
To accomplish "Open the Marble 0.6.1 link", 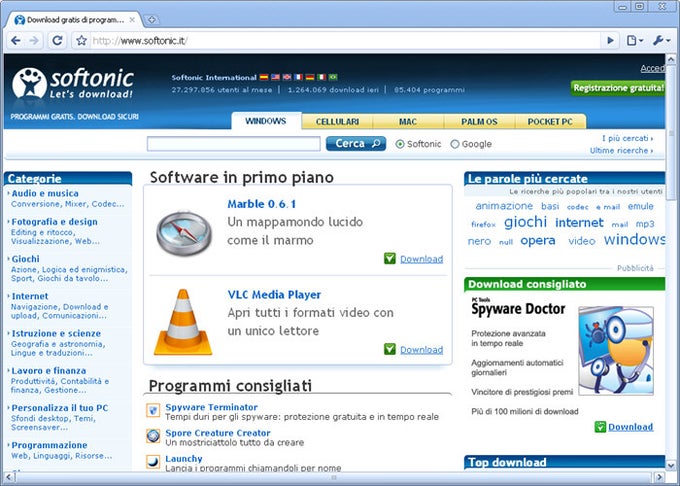I will pos(262,204).
